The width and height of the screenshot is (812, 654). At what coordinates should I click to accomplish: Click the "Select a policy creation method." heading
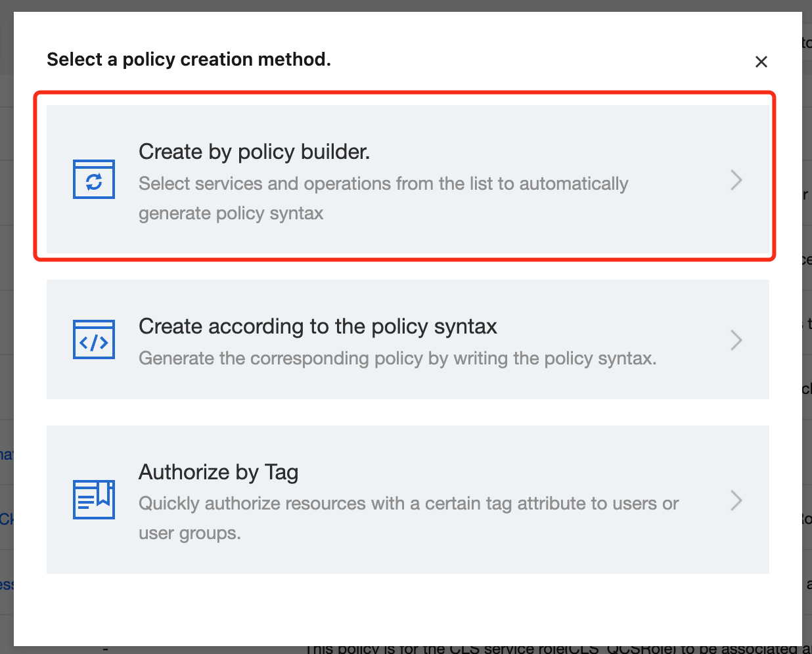pos(189,60)
